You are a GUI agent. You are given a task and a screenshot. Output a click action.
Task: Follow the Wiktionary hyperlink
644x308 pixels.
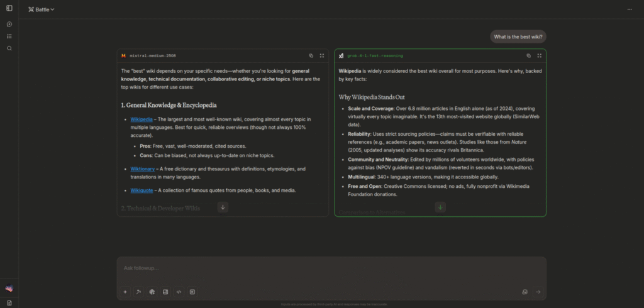tap(142, 169)
